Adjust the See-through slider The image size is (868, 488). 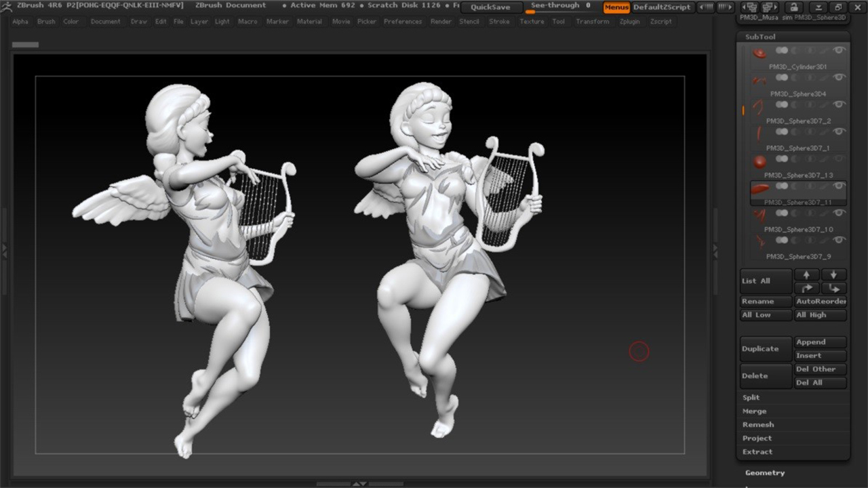coord(560,7)
